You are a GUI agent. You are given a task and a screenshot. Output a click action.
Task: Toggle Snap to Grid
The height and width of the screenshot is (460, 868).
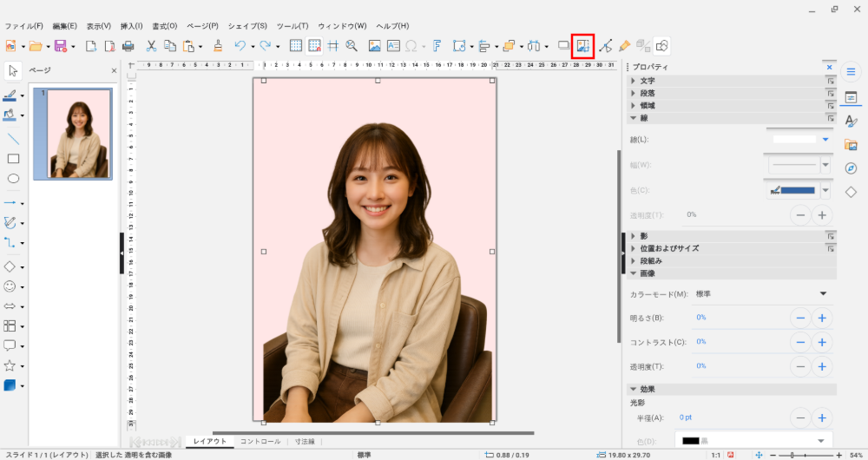tap(314, 46)
